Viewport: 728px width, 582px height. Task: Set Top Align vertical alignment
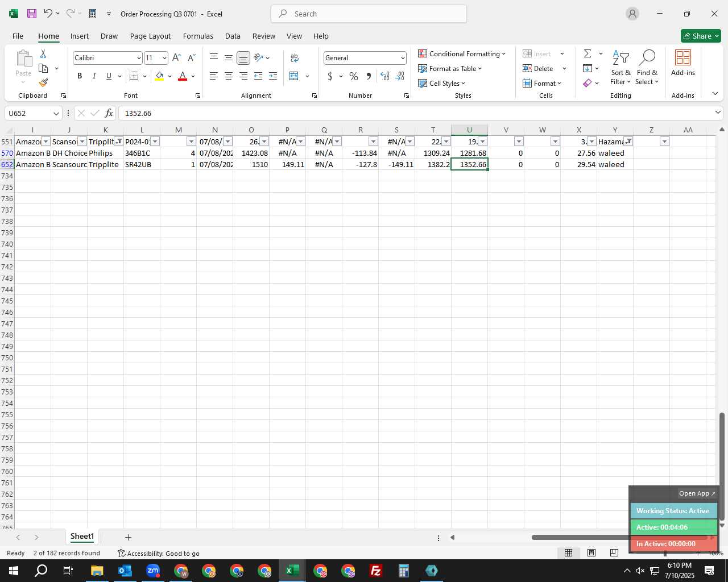214,57
